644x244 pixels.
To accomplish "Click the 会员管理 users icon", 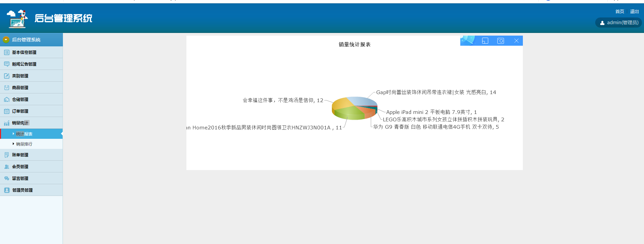I will tap(7, 167).
